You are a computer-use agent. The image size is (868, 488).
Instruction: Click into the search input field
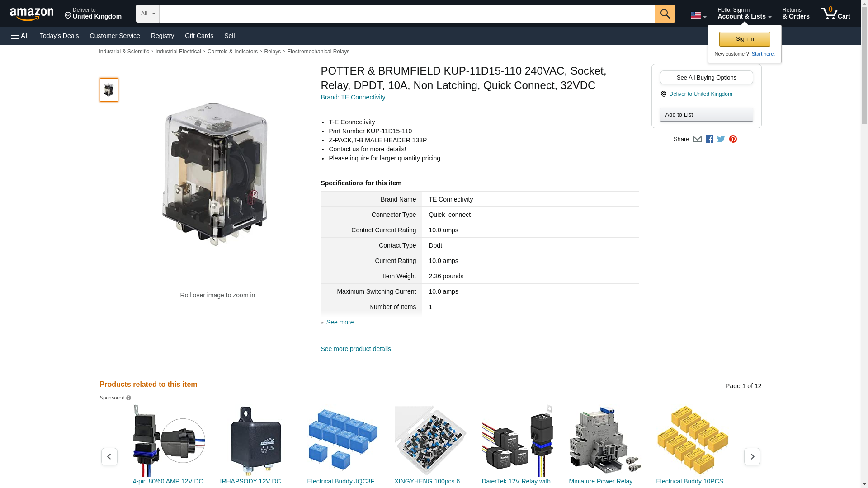pyautogui.click(x=407, y=14)
